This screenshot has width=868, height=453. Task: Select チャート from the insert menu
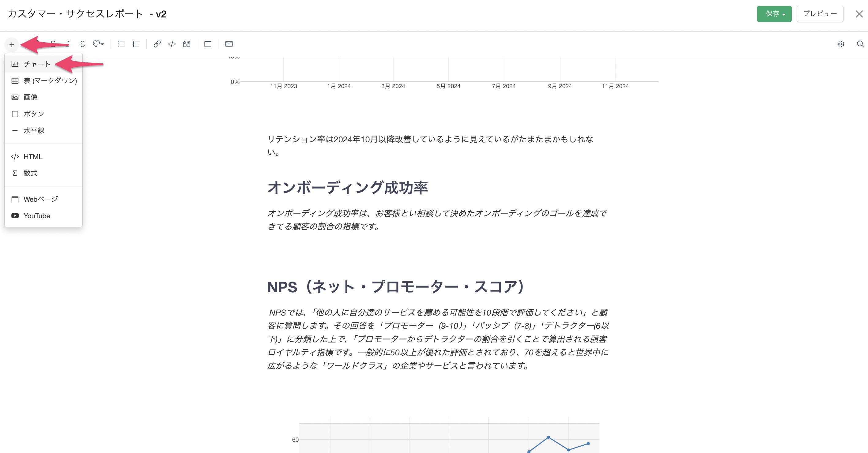coord(43,64)
